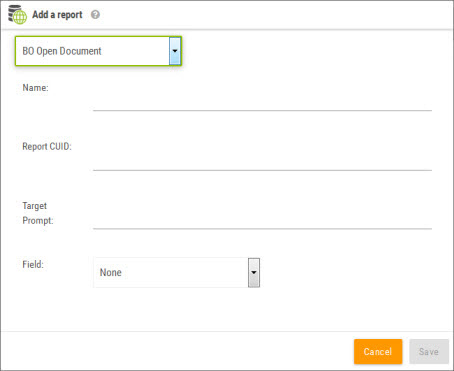Click the underline of the Report CUID field
This screenshot has width=454, height=371.
(262, 170)
